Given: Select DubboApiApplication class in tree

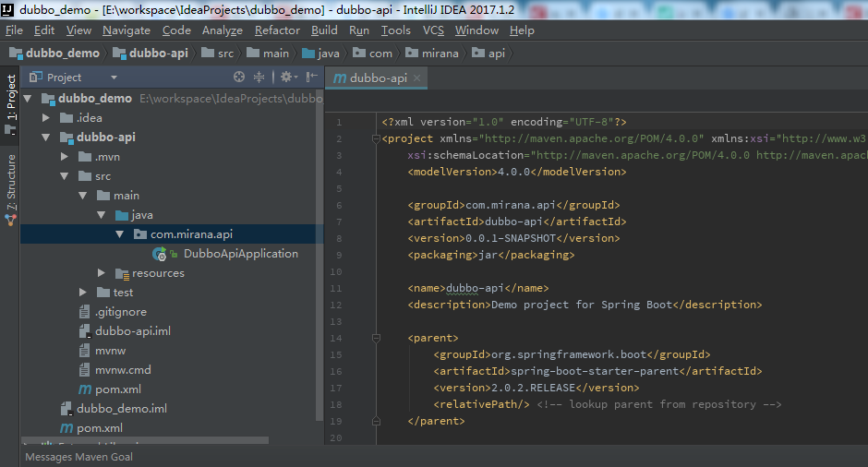Looking at the screenshot, I should [x=241, y=254].
